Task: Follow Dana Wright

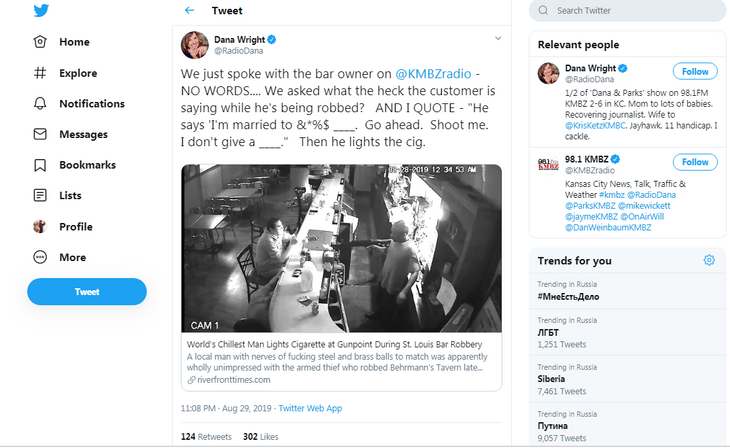Action: [x=696, y=71]
